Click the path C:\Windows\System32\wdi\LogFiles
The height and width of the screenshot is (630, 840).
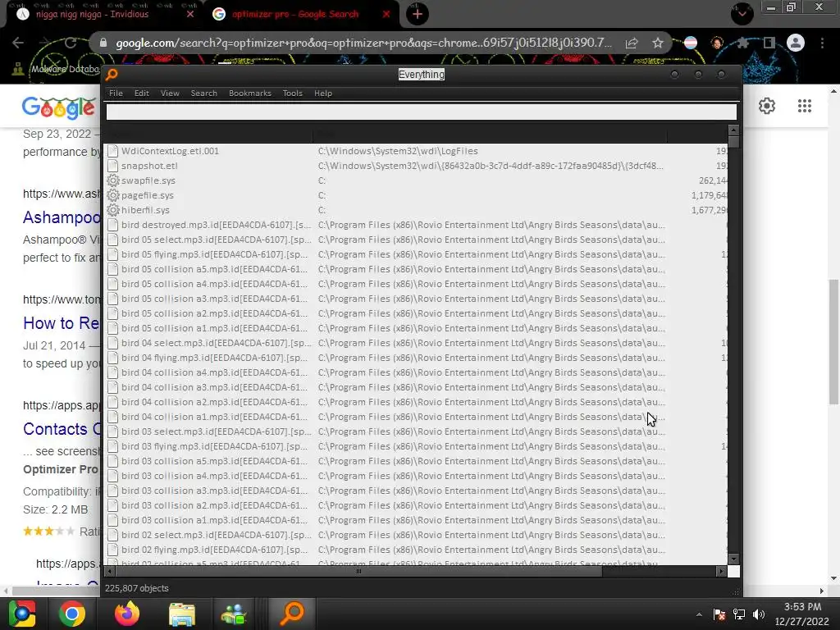(x=398, y=151)
